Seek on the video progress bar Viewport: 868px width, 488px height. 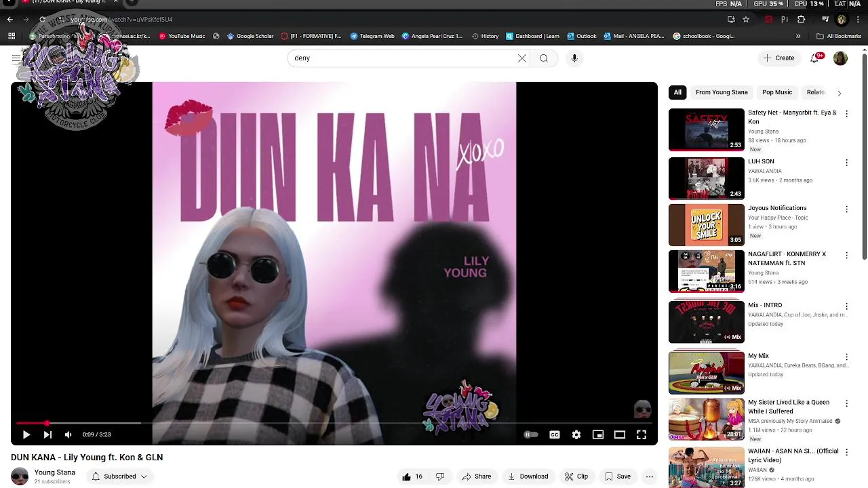click(334, 423)
